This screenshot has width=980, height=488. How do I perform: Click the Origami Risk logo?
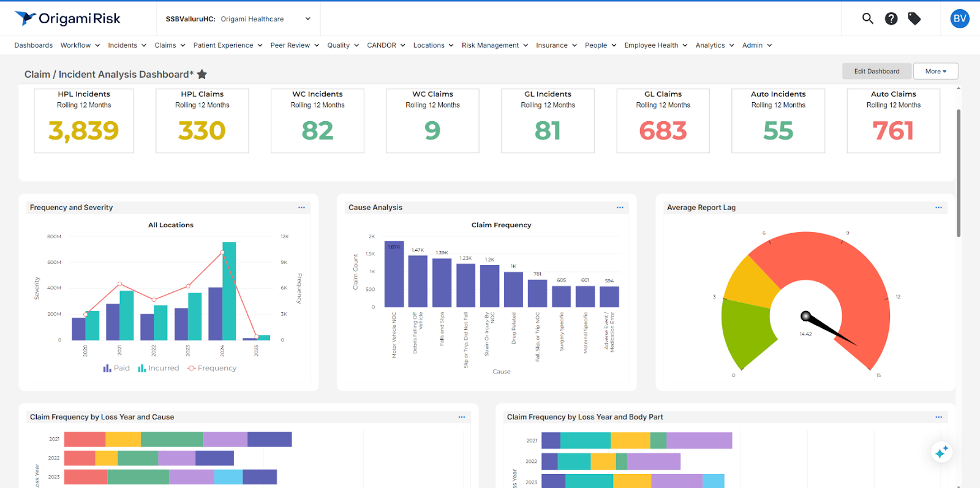point(67,18)
